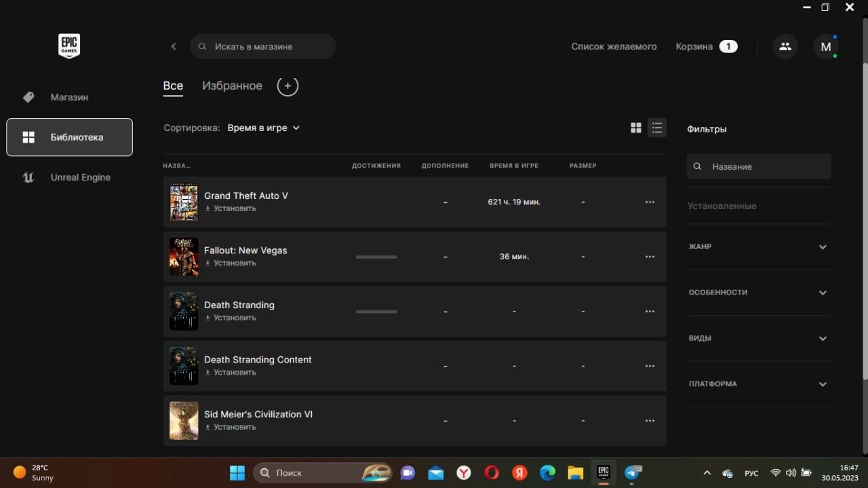Click the Windows taskbar search box
Screen dimensions: 868x488
[x=323, y=472]
